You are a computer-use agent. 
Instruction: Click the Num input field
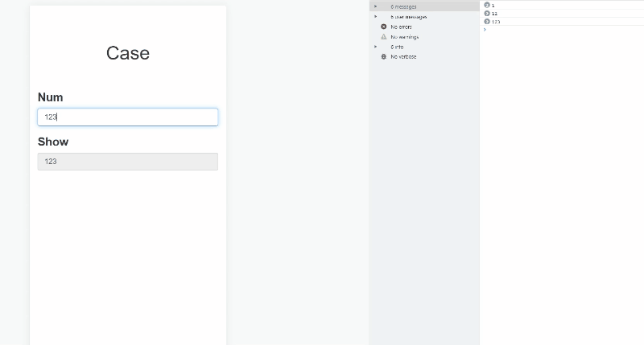point(127,117)
